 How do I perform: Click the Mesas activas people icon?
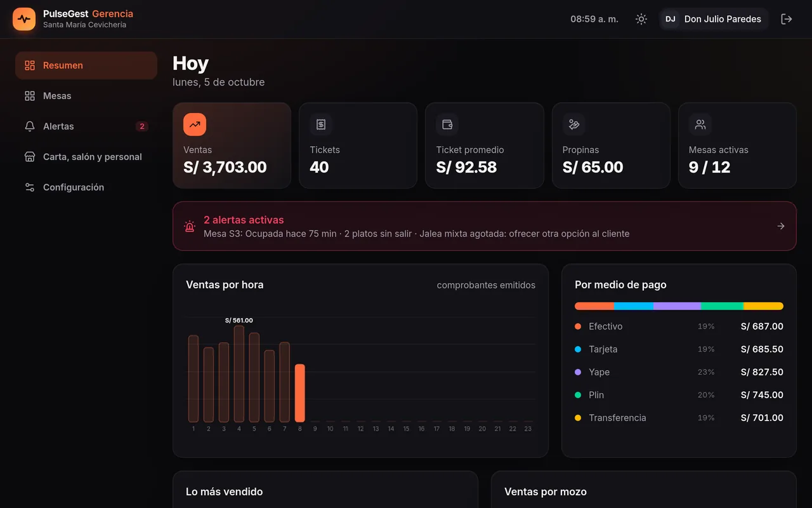tap(700, 124)
